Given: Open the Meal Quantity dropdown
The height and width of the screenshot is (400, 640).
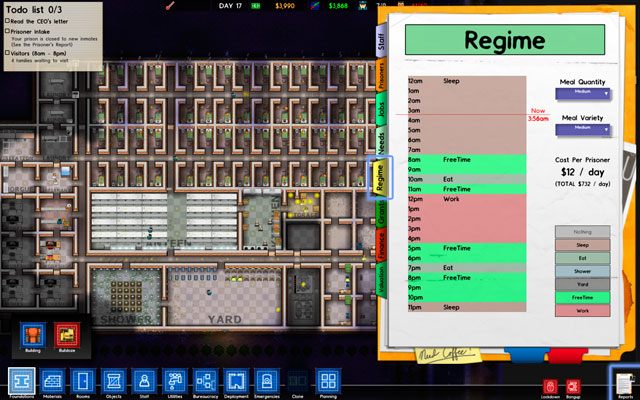Looking at the screenshot, I should tap(582, 93).
